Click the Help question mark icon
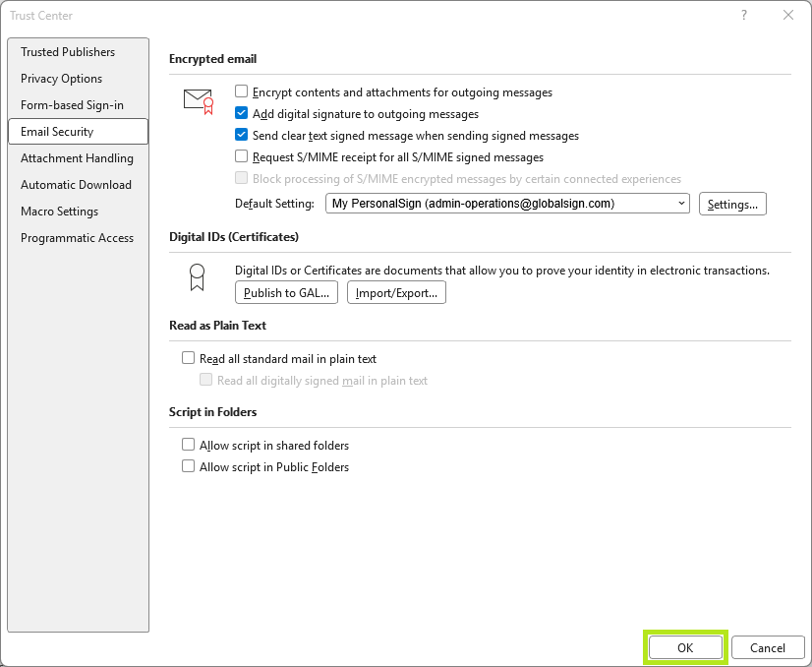The image size is (812, 667). pyautogui.click(x=742, y=15)
